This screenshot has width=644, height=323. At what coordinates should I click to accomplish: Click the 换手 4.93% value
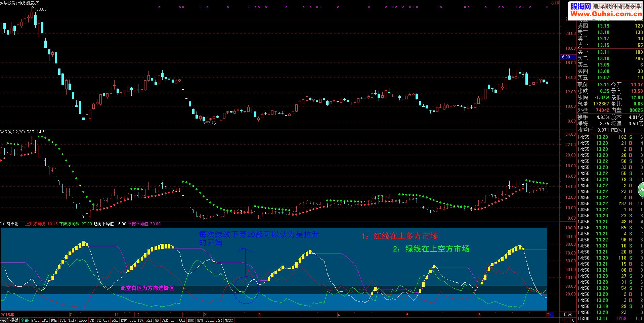tap(603, 117)
